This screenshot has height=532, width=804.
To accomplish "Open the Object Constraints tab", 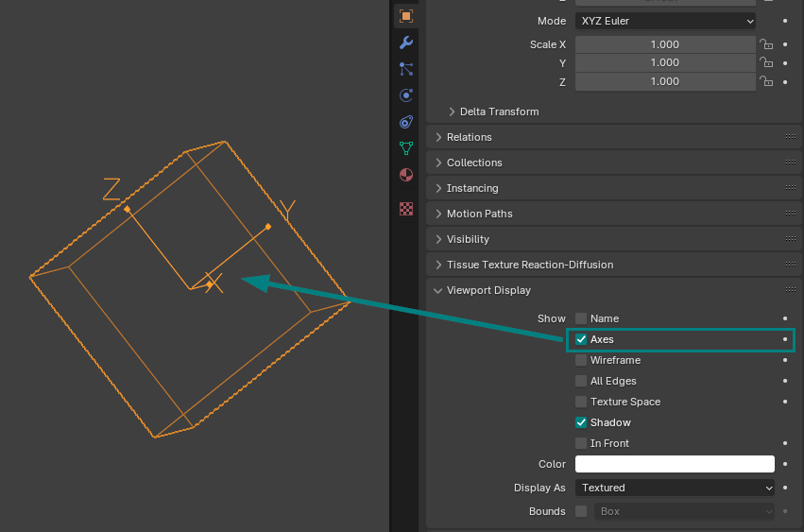I will point(406,122).
